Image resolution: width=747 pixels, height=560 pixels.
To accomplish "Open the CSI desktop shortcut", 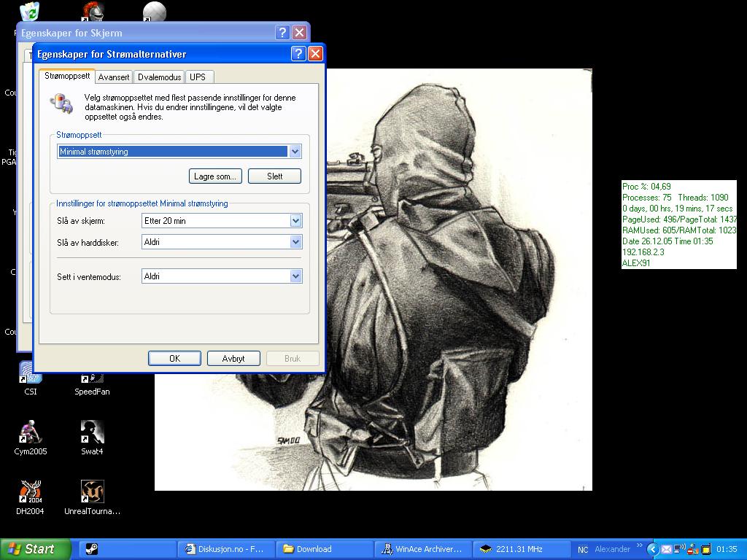I will 30,378.
